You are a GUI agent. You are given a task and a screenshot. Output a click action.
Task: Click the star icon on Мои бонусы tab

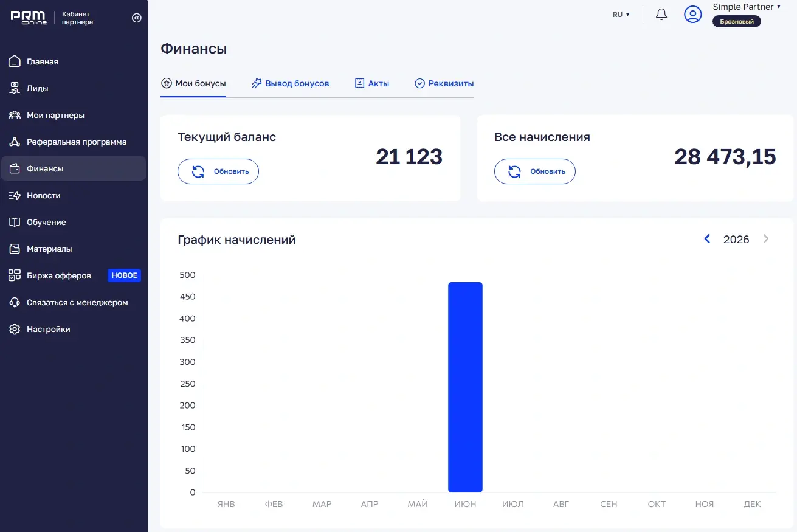coord(166,83)
